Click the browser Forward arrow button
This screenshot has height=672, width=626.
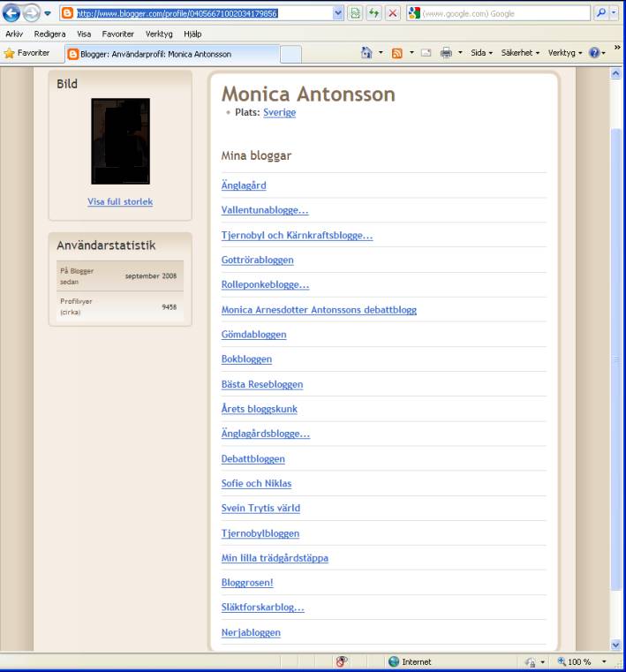click(31, 13)
